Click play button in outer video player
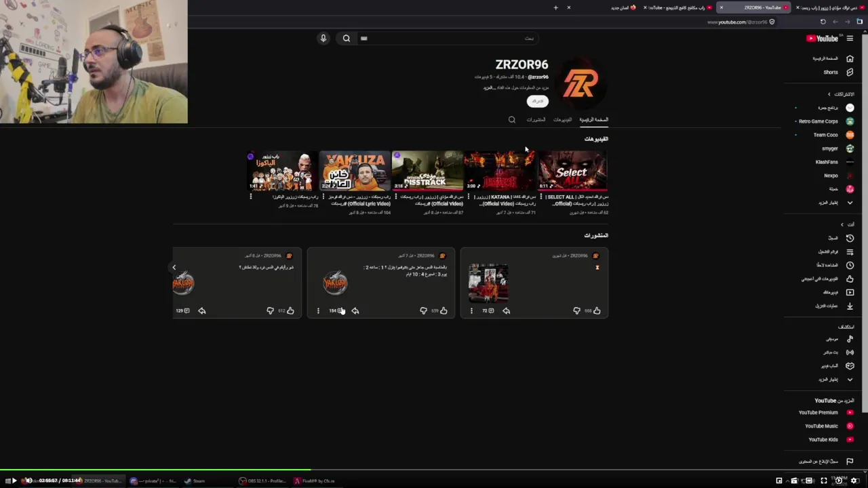The height and width of the screenshot is (488, 868). tap(14, 481)
